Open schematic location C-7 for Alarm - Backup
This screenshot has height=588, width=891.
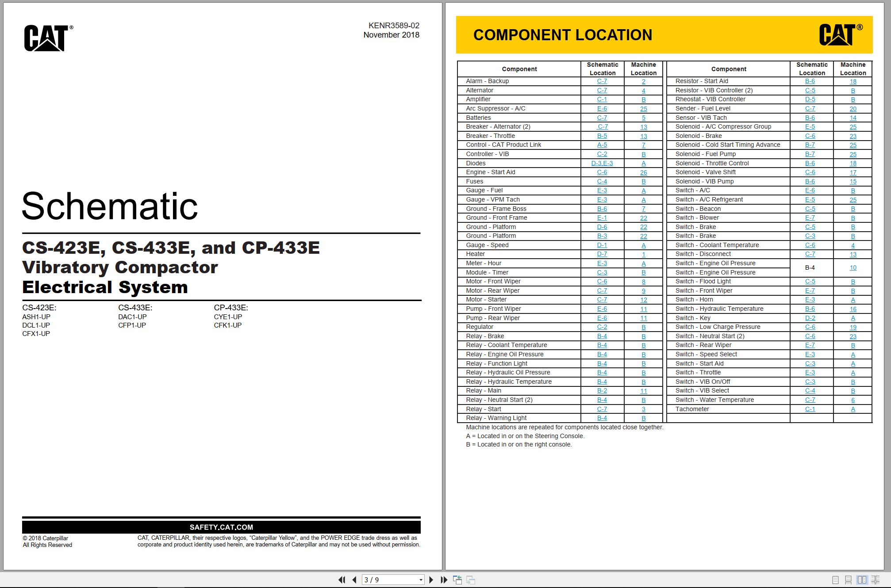click(602, 81)
